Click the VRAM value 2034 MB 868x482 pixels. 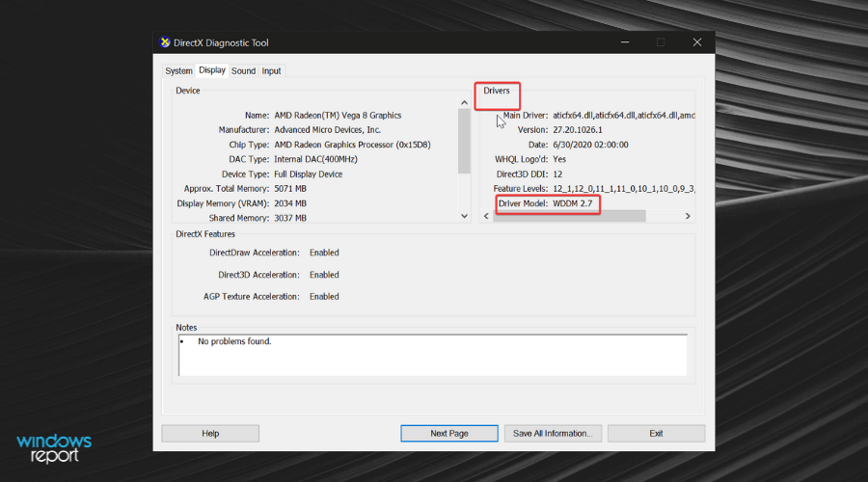(x=290, y=203)
